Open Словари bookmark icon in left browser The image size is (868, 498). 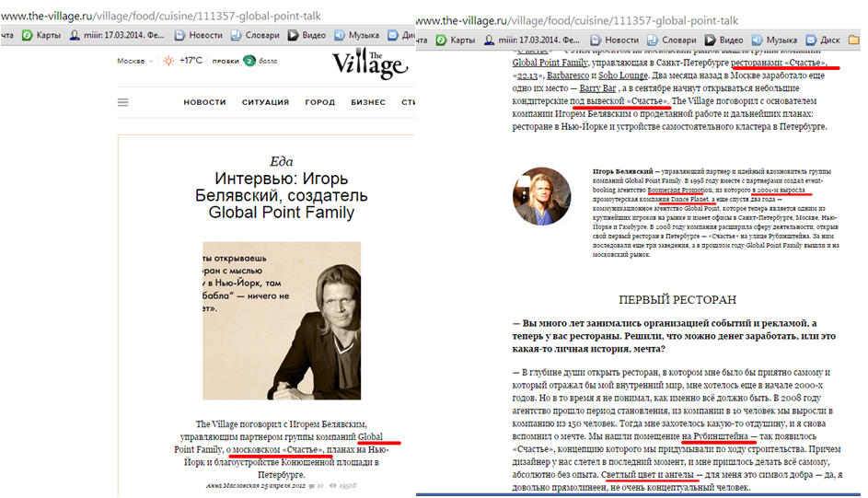pos(236,35)
